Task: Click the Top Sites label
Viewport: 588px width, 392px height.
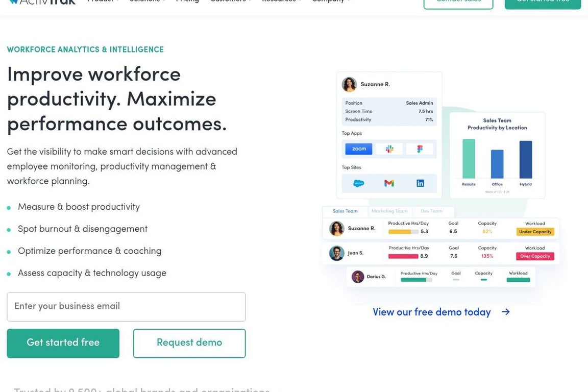Action: tap(351, 168)
